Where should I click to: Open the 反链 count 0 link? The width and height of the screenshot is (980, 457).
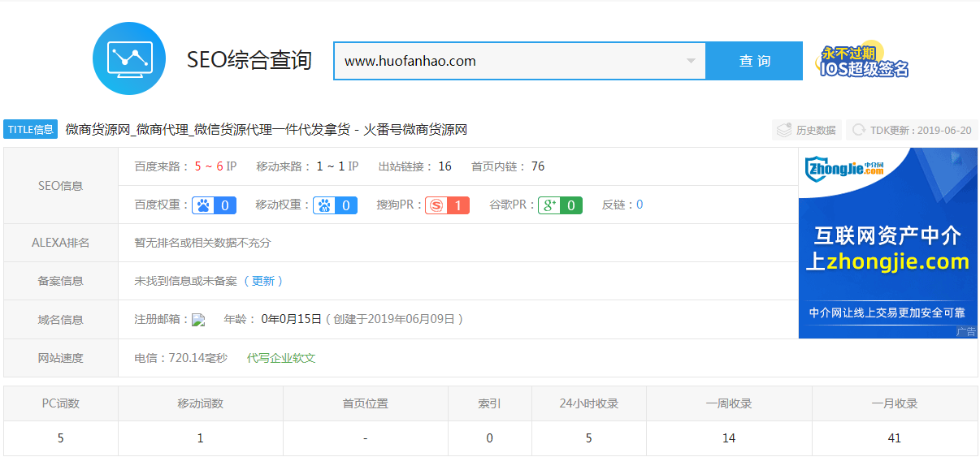tap(640, 205)
